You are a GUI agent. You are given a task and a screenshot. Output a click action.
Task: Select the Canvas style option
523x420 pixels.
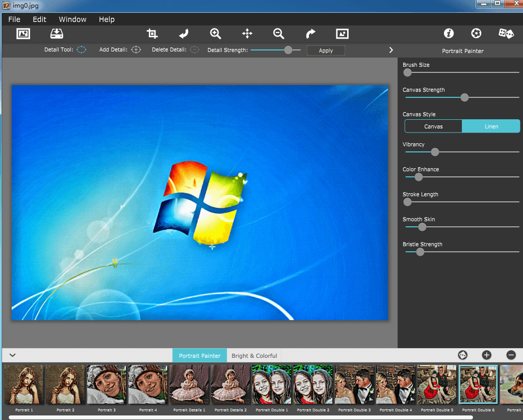click(x=433, y=126)
